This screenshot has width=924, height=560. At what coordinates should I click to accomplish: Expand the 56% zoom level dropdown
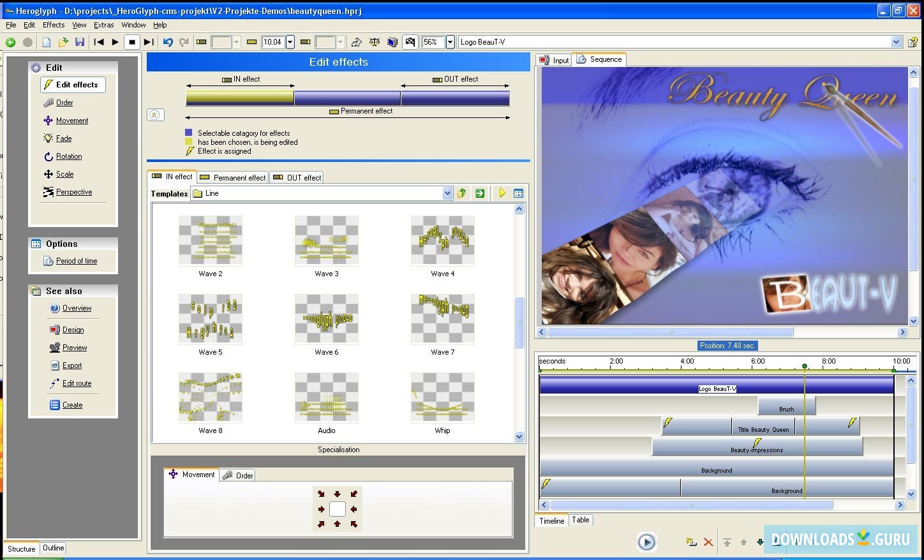450,42
